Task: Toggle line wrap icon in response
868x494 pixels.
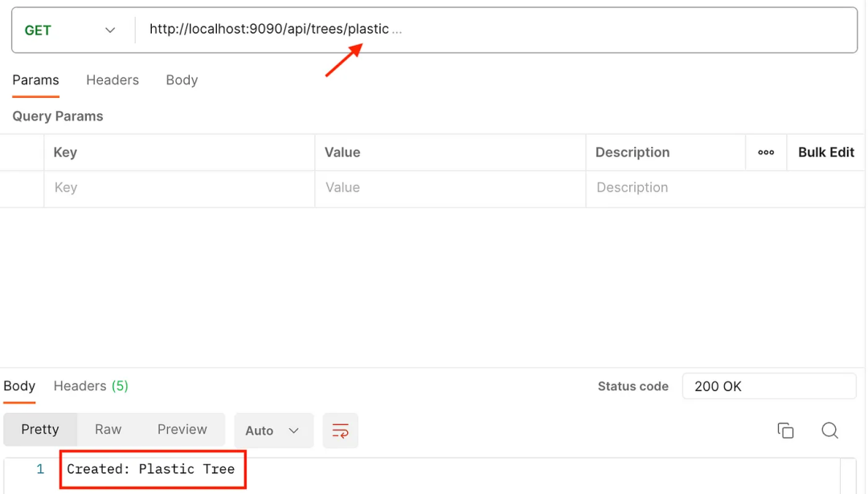Action: (341, 431)
